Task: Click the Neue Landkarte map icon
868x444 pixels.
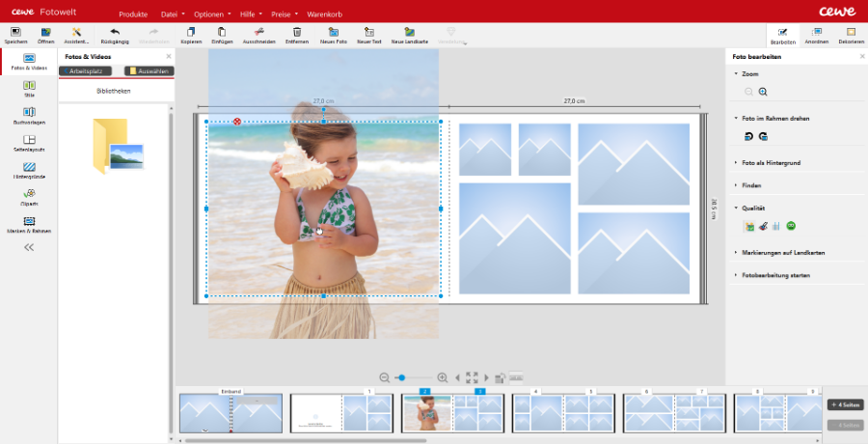Action: coord(410,34)
